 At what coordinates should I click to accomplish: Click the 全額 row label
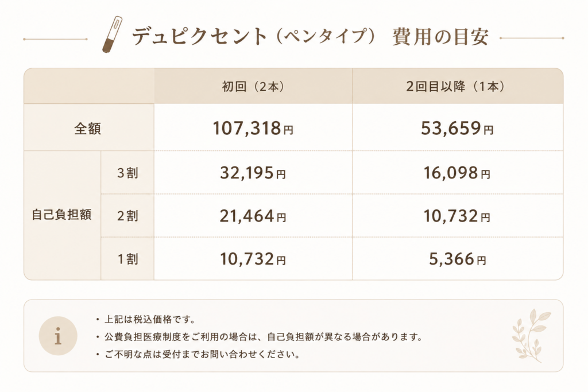89,127
